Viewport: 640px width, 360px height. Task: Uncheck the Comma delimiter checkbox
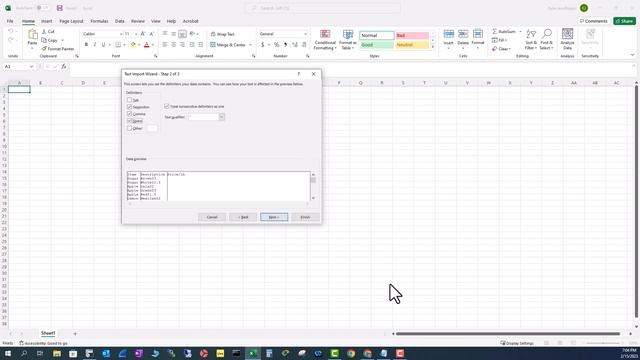129,114
